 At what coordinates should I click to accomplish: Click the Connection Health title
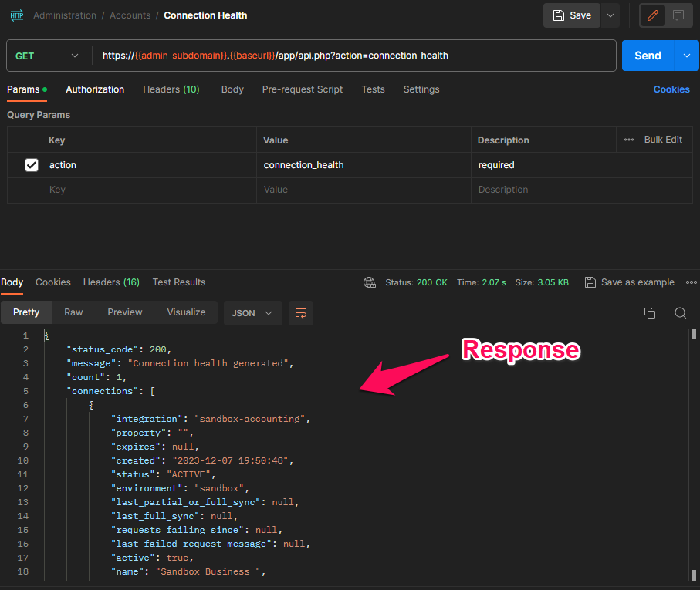(x=205, y=15)
